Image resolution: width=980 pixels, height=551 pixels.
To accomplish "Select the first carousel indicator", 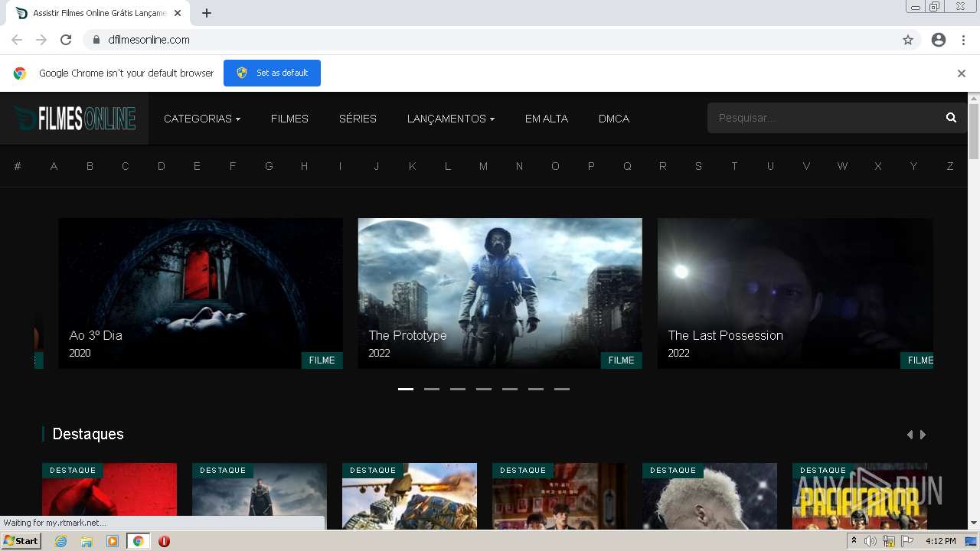I will coord(406,389).
